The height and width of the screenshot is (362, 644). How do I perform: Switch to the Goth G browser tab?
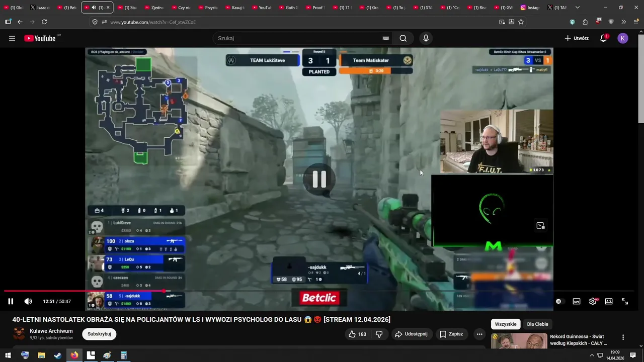288,8
